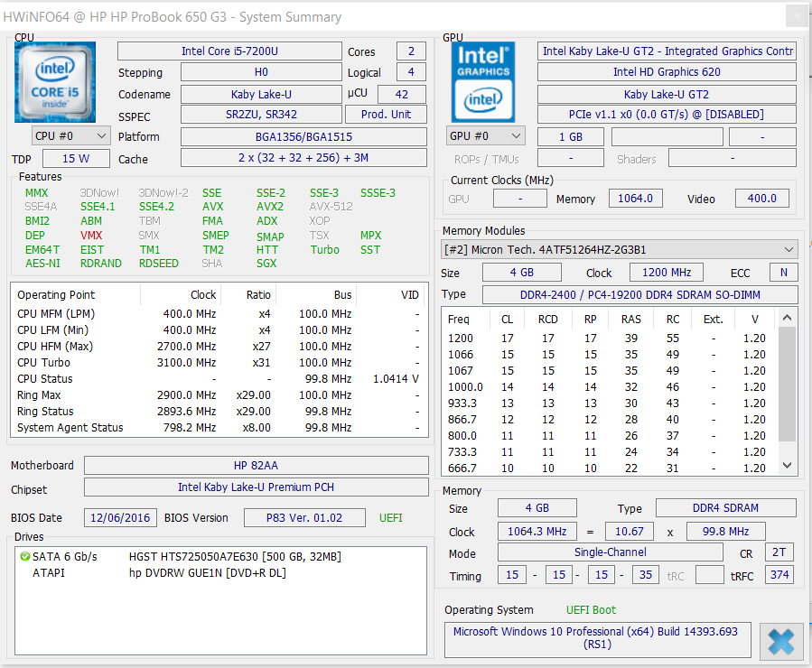Click the SSPEC SR2ZU, SR342 field
This screenshot has width=812, height=668.
(x=261, y=115)
